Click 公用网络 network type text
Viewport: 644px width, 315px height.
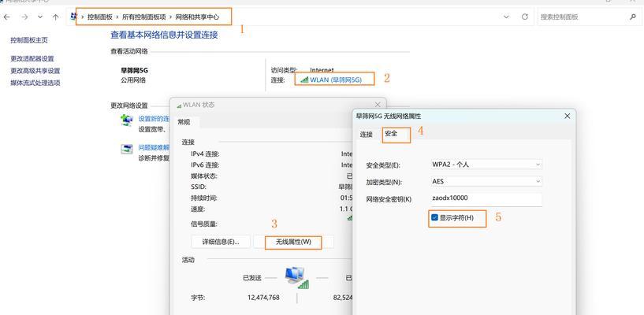click(x=133, y=80)
